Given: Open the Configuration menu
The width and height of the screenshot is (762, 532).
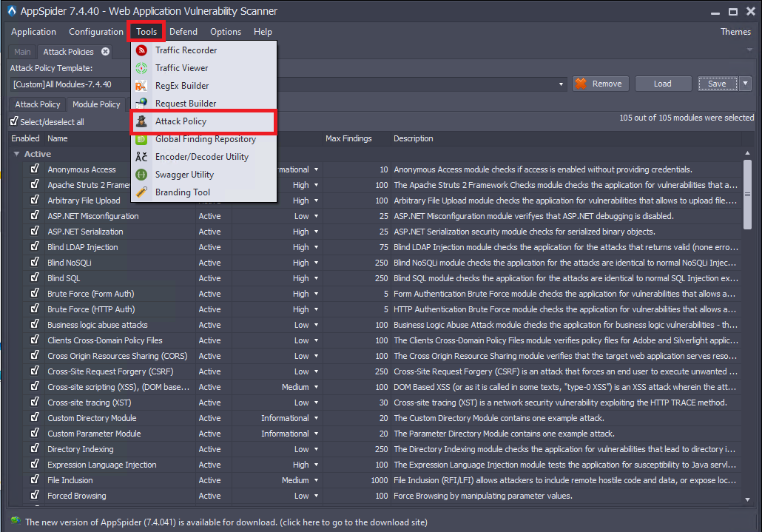Looking at the screenshot, I should click(x=96, y=32).
